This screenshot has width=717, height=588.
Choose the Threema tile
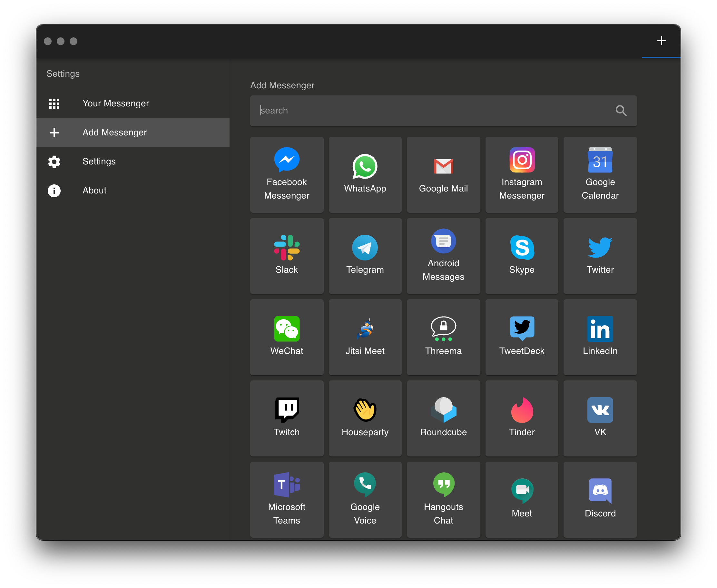[443, 337]
